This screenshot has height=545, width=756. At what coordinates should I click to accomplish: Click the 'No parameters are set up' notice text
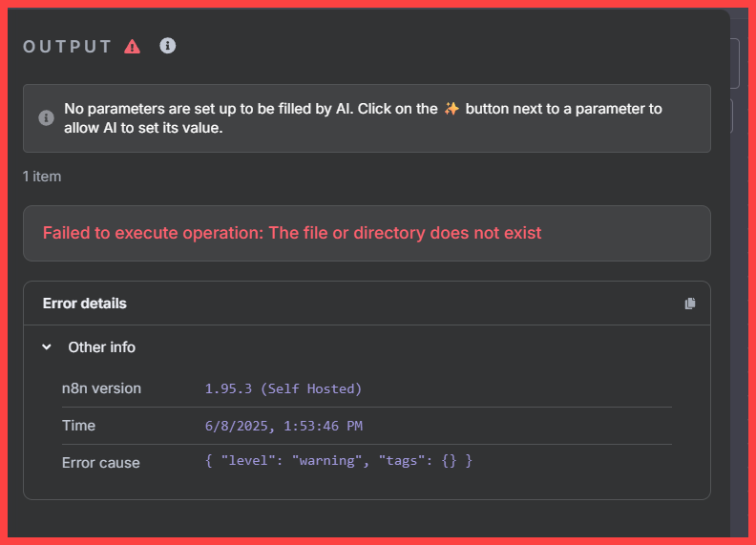pyautogui.click(x=363, y=118)
